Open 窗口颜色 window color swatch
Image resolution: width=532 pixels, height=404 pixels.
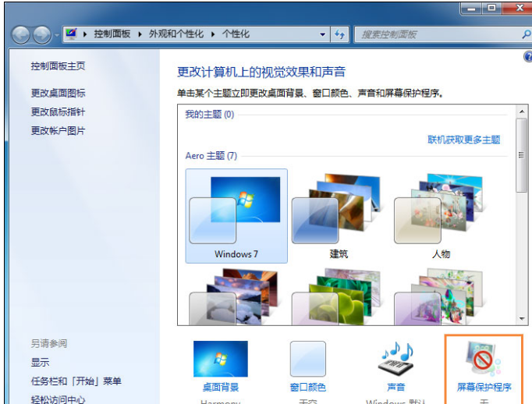[x=308, y=359]
